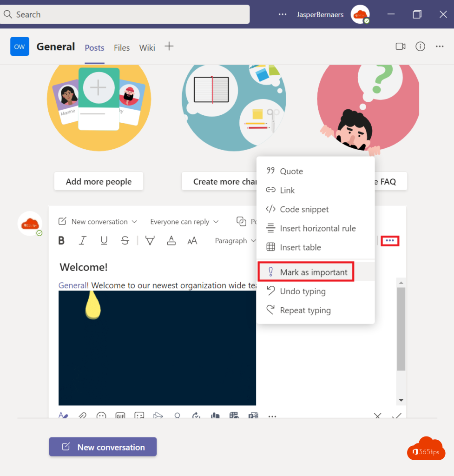The image size is (454, 476).
Task: Discard the message with the X icon
Action: tap(377, 416)
